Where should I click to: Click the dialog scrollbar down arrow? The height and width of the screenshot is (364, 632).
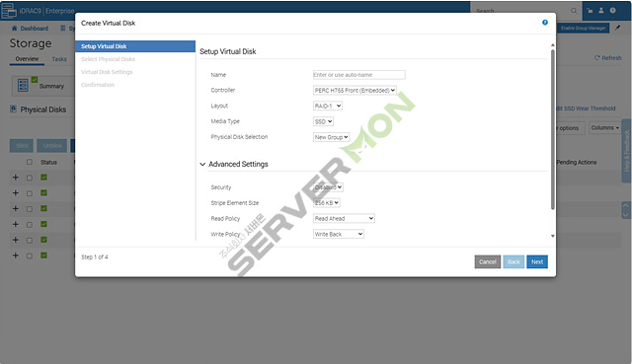pyautogui.click(x=553, y=236)
